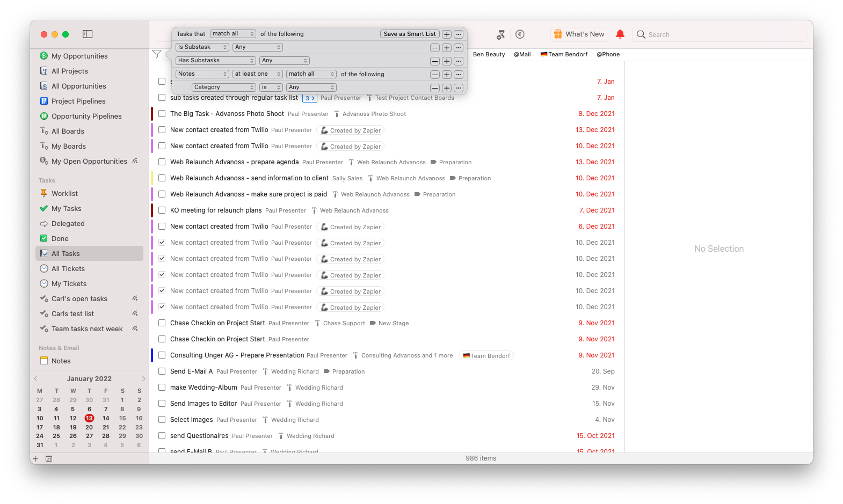Open the Delegated tasks list

[68, 223]
